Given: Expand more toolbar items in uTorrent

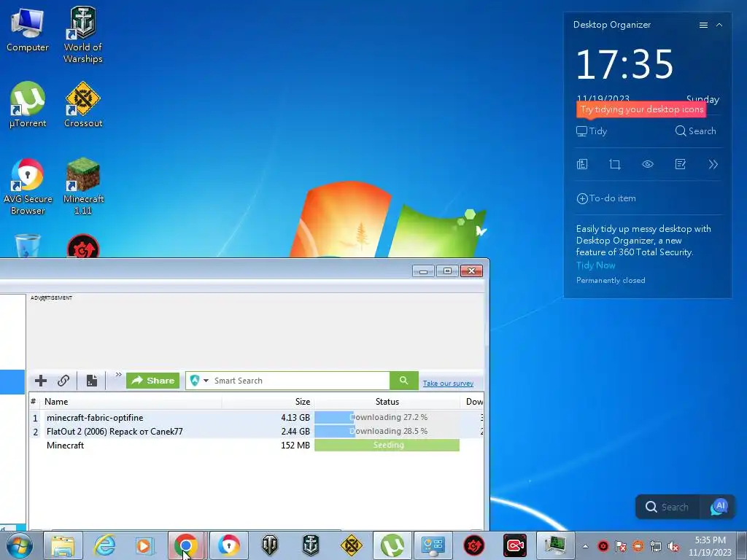Looking at the screenshot, I should (x=118, y=375).
